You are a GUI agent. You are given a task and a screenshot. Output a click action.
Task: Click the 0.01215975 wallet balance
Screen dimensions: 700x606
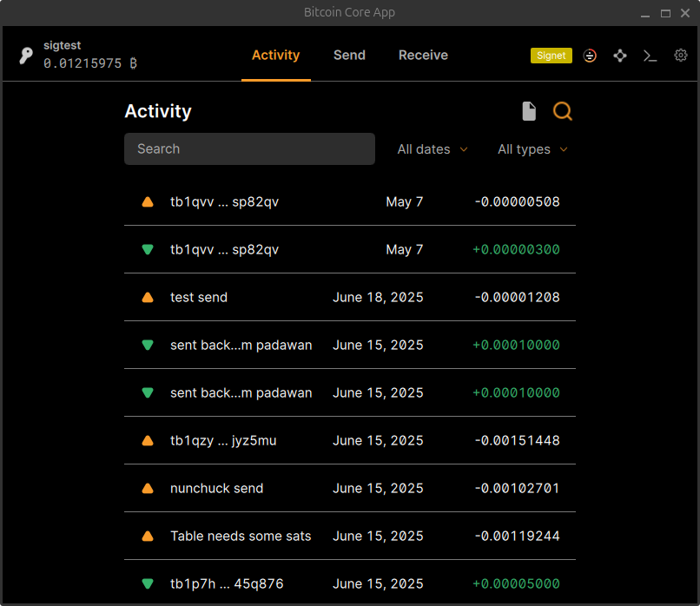point(90,63)
